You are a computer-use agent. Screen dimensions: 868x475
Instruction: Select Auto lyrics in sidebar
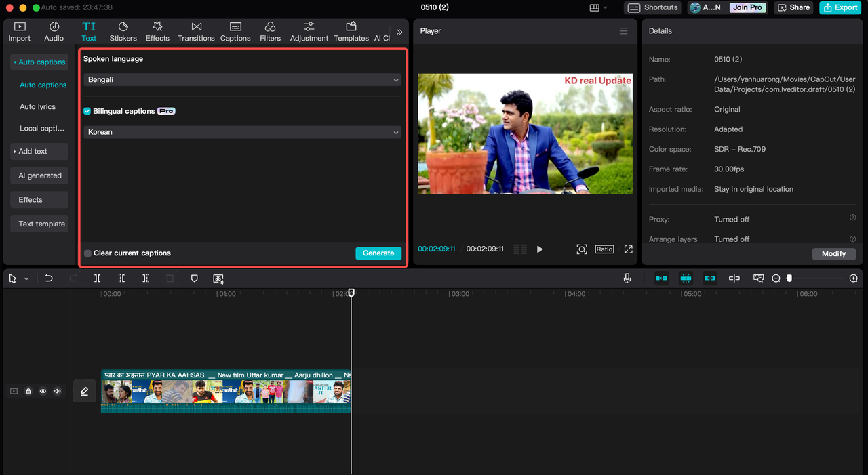[38, 107]
